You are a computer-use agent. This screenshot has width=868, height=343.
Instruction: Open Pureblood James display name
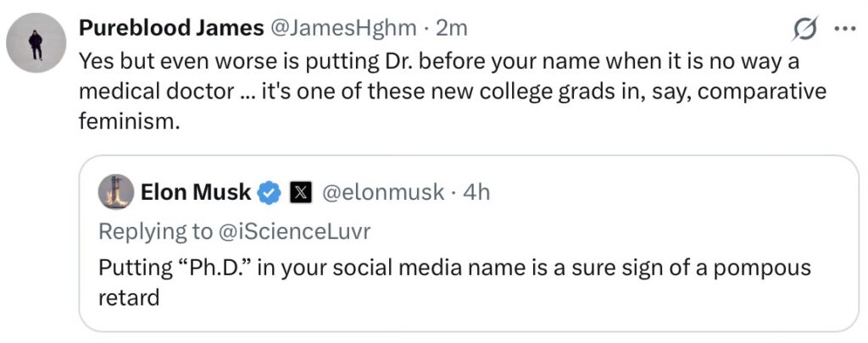171,28
